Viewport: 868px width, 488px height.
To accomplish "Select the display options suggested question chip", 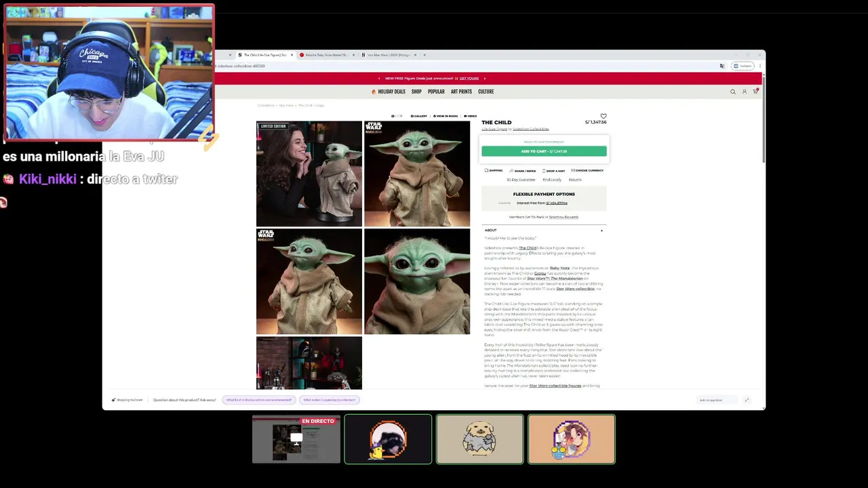I will point(259,400).
